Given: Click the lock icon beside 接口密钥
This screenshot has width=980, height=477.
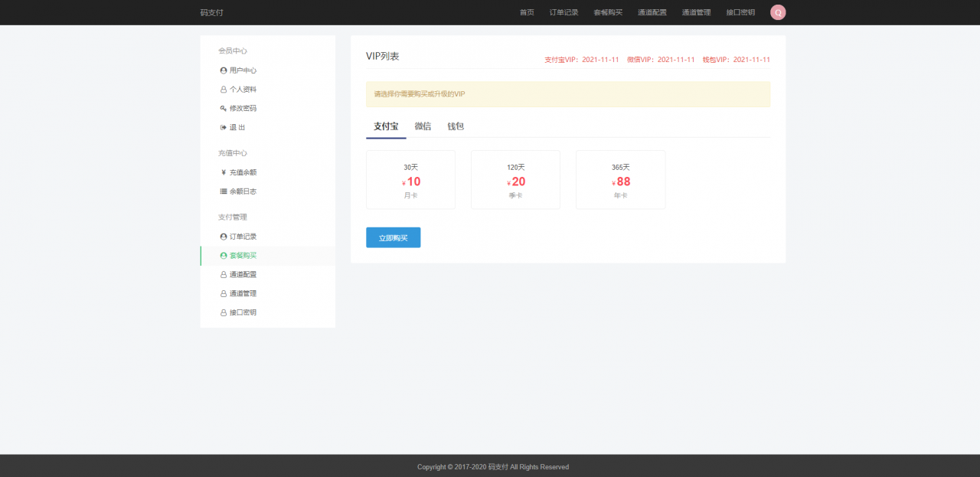Looking at the screenshot, I should (224, 313).
